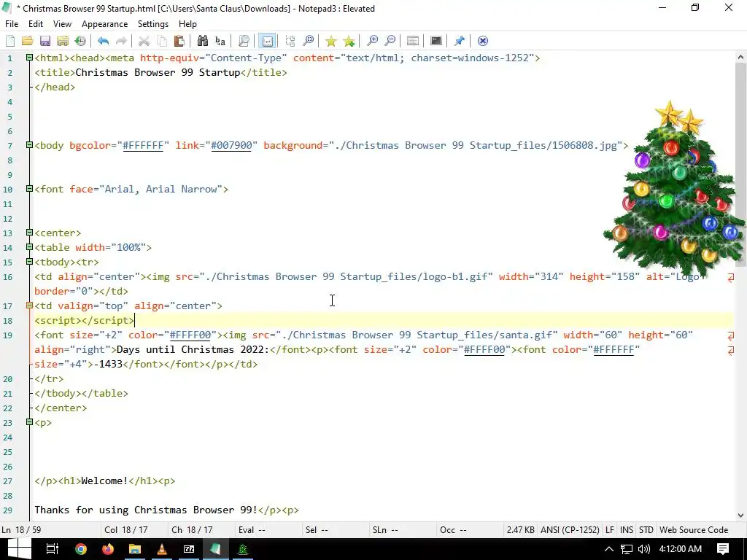Screen dimensions: 747x560
Task: Click the #FFFF00 color value on line 19
Action: click(190, 335)
